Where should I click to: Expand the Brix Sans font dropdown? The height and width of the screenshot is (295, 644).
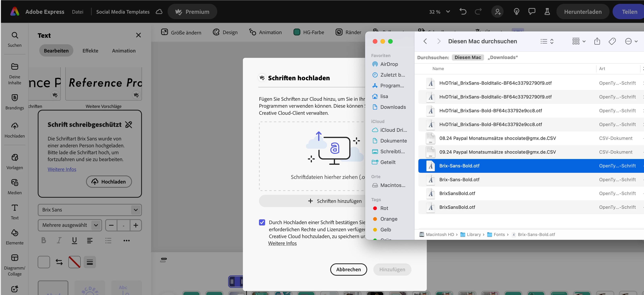click(x=136, y=210)
